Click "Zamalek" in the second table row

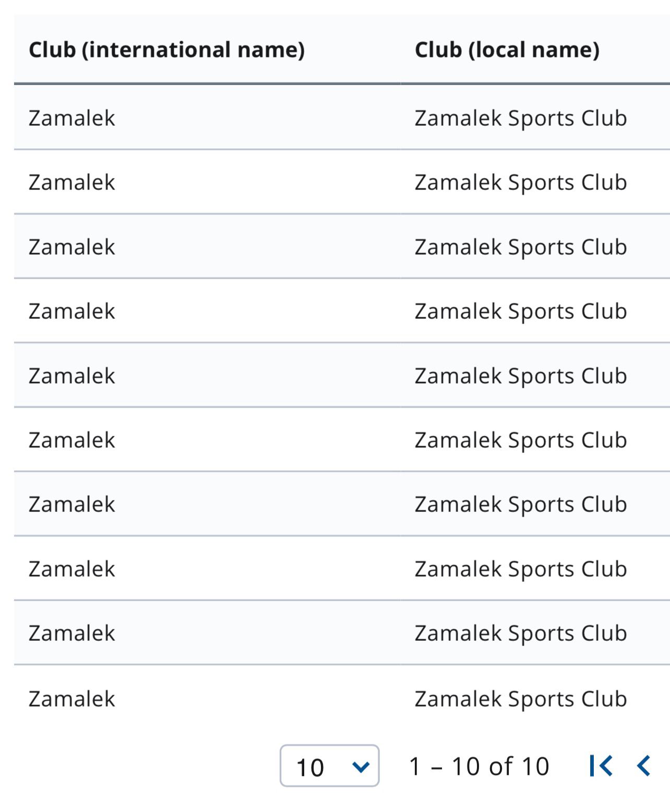[x=72, y=183]
